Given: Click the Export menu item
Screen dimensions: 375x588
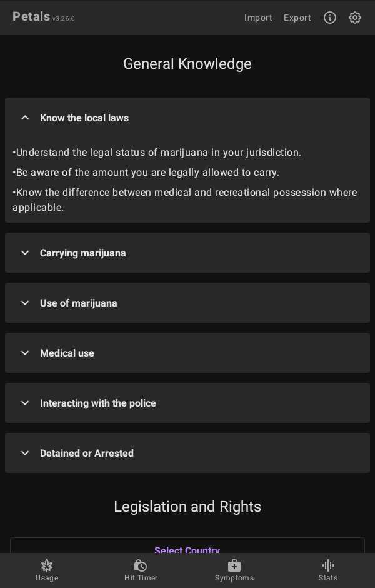Looking at the screenshot, I should (297, 18).
